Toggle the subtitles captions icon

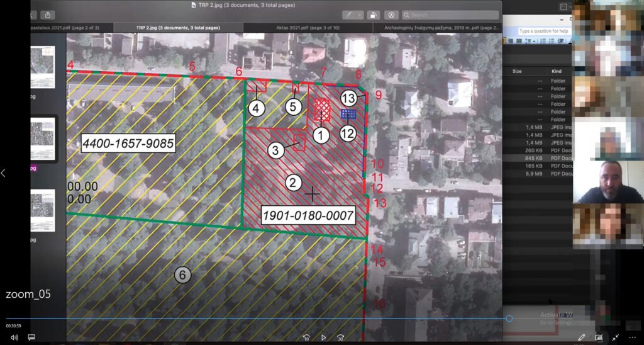(x=31, y=337)
